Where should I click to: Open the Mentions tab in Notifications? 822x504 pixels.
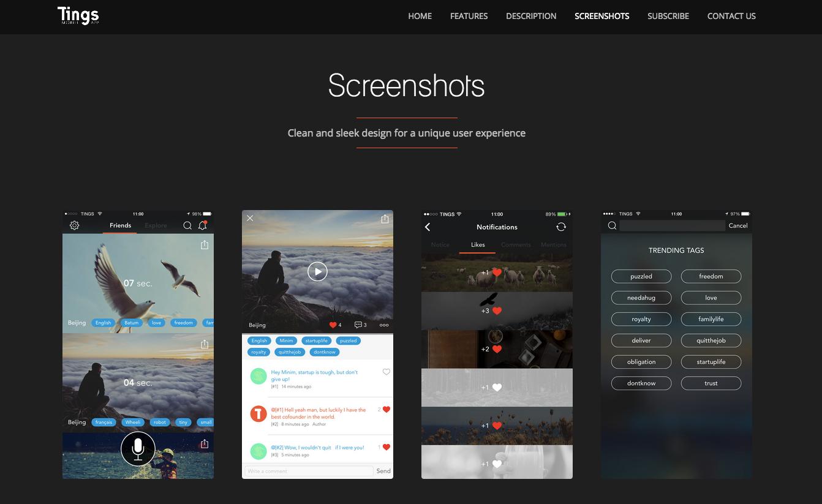pos(554,245)
